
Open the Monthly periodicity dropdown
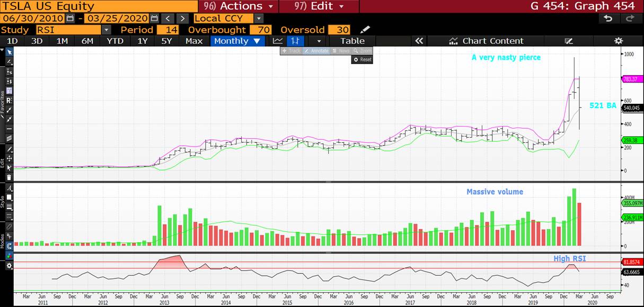pos(238,41)
